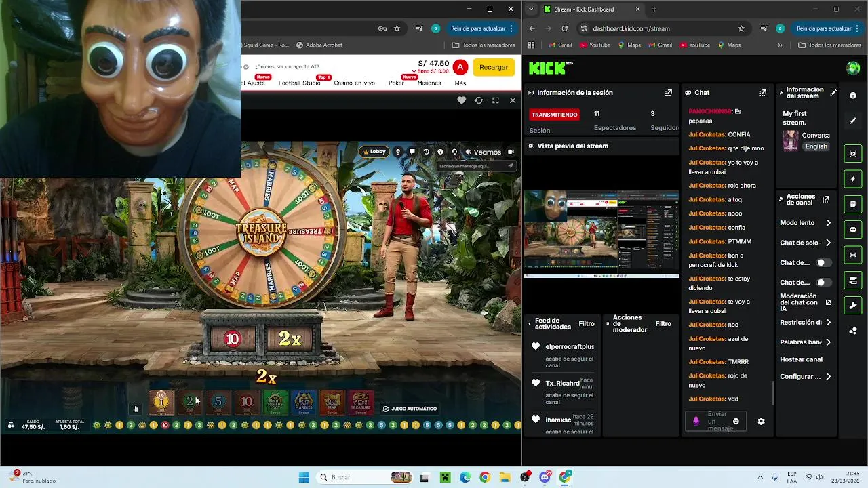Screen dimensions: 868x488
Task: Enter fullscreen mode for the game
Action: [496, 100]
